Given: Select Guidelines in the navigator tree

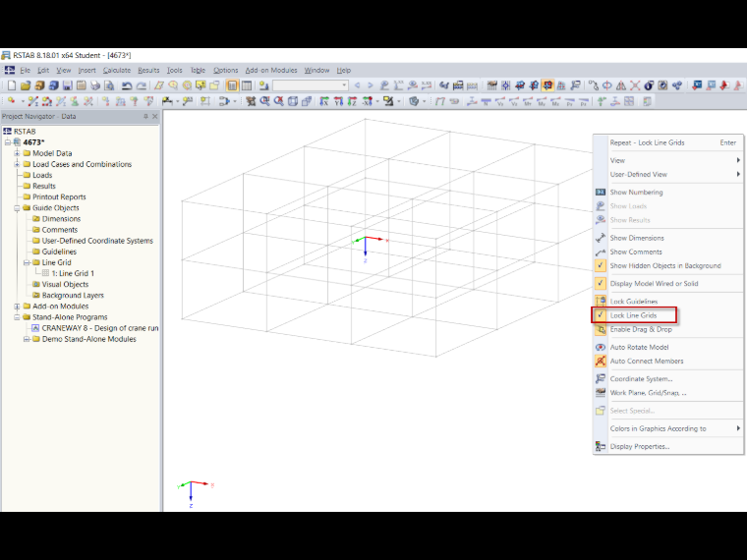Looking at the screenshot, I should pyautogui.click(x=59, y=252).
